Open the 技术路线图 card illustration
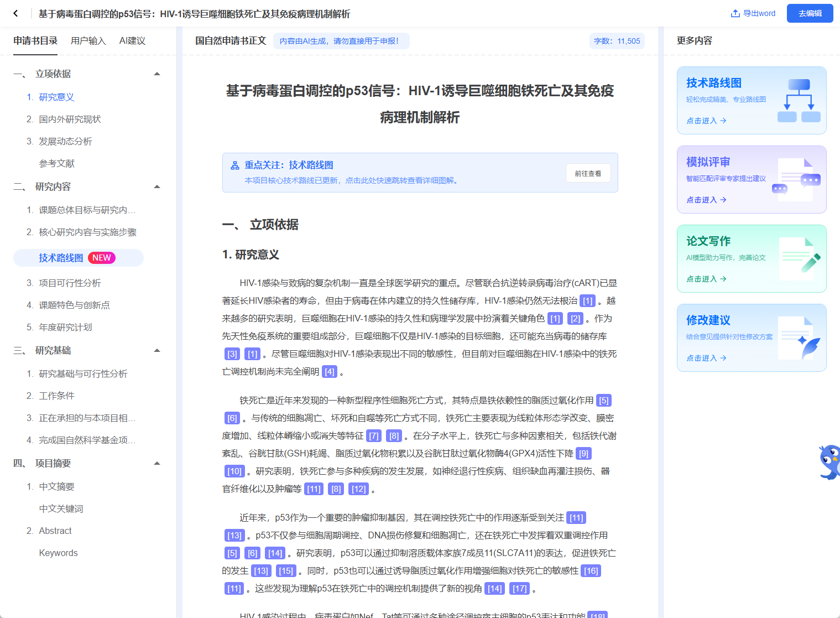The image size is (840, 618). [799, 100]
